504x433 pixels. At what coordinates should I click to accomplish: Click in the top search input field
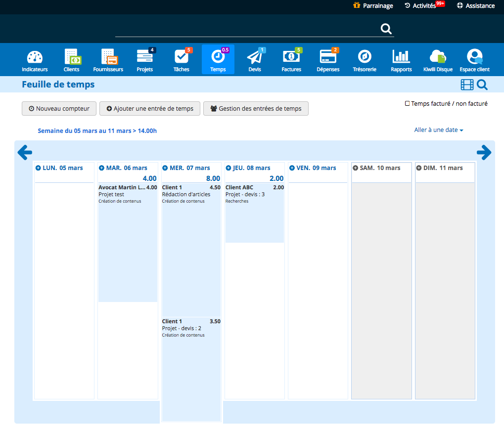tap(247, 29)
